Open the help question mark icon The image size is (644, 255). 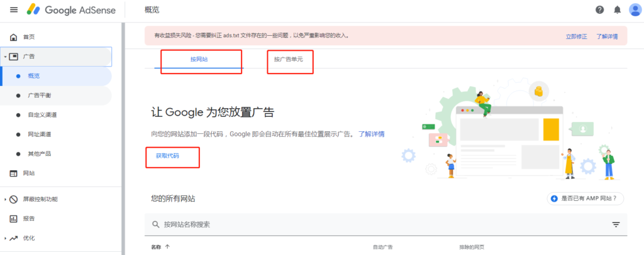599,10
